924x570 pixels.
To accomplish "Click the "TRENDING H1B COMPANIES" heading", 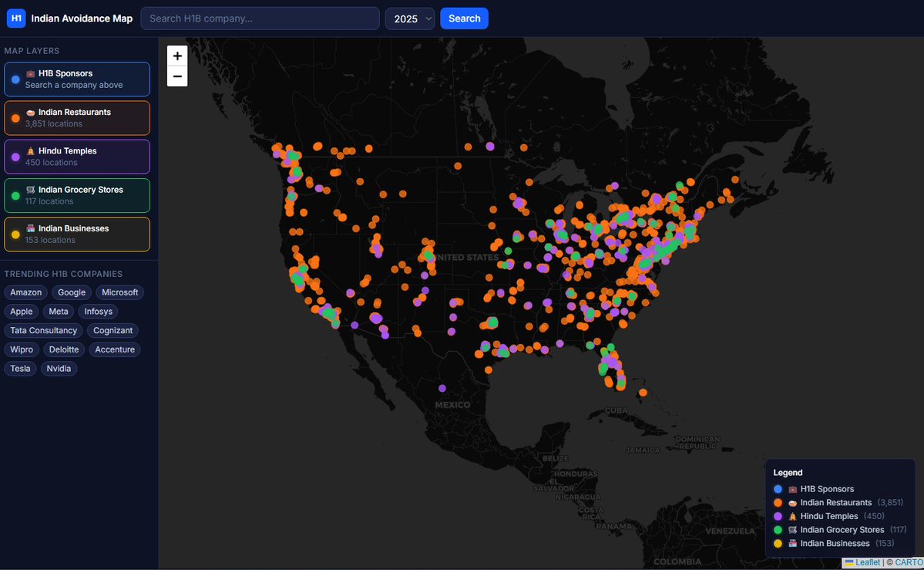I will (64, 275).
